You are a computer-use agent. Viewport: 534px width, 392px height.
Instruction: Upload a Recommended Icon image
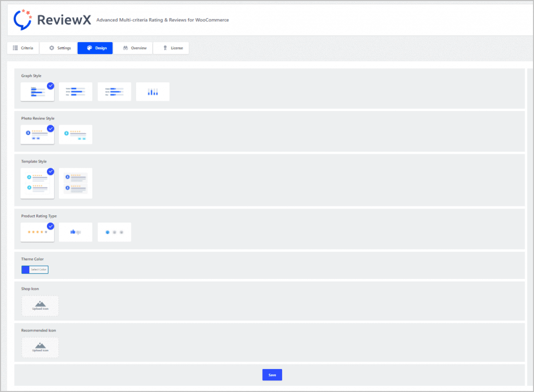tap(40, 347)
